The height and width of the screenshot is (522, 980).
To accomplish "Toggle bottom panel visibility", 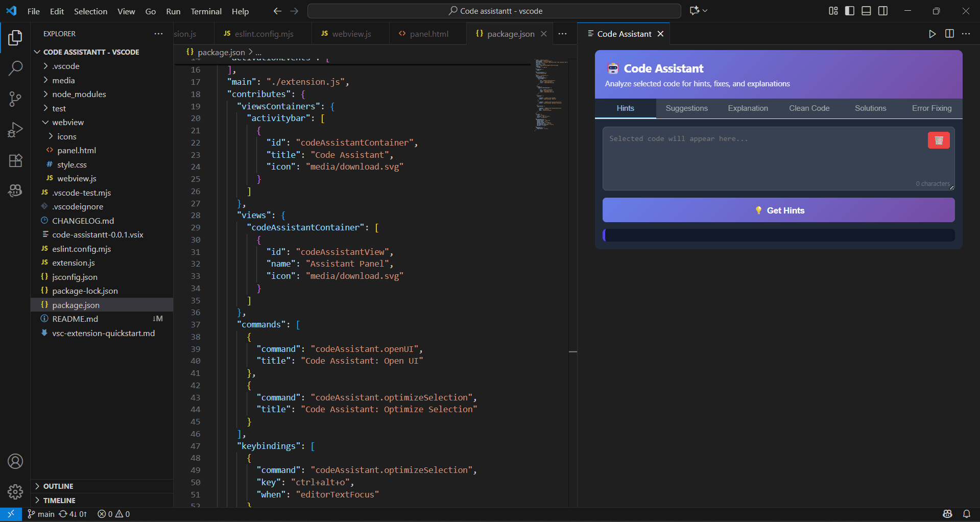I will point(866,11).
